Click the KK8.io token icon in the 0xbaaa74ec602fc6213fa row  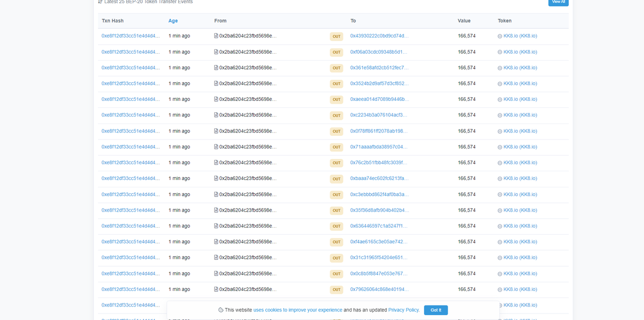[500, 179]
